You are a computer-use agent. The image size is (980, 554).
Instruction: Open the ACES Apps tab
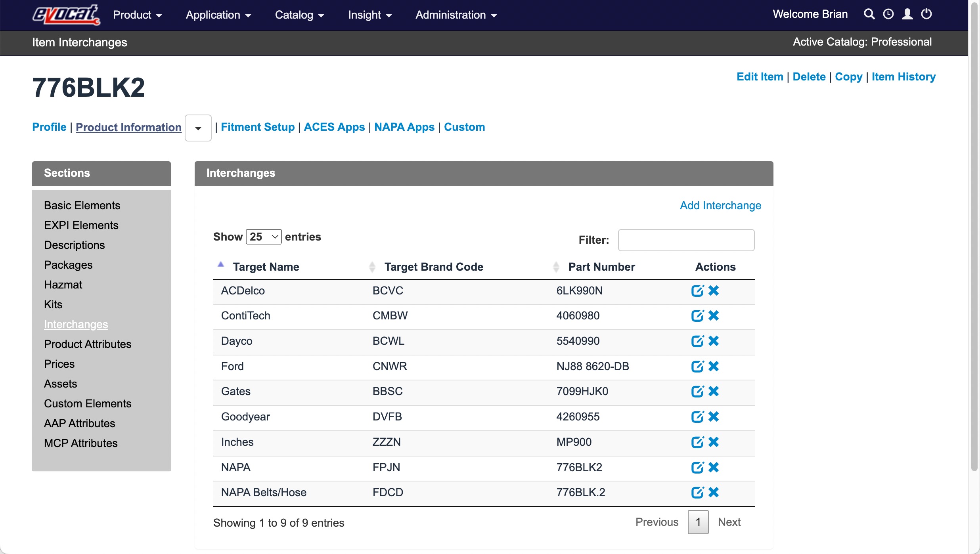pyautogui.click(x=334, y=127)
